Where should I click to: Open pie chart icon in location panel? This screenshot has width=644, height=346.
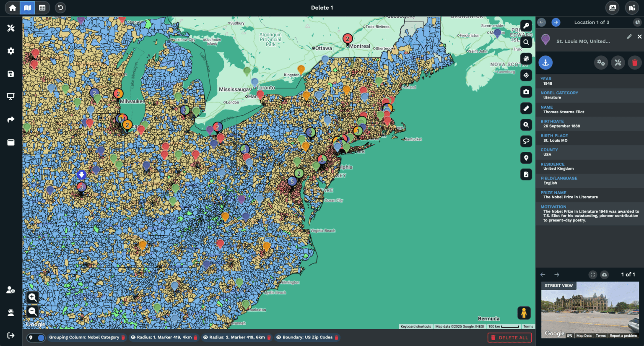pos(637,22)
